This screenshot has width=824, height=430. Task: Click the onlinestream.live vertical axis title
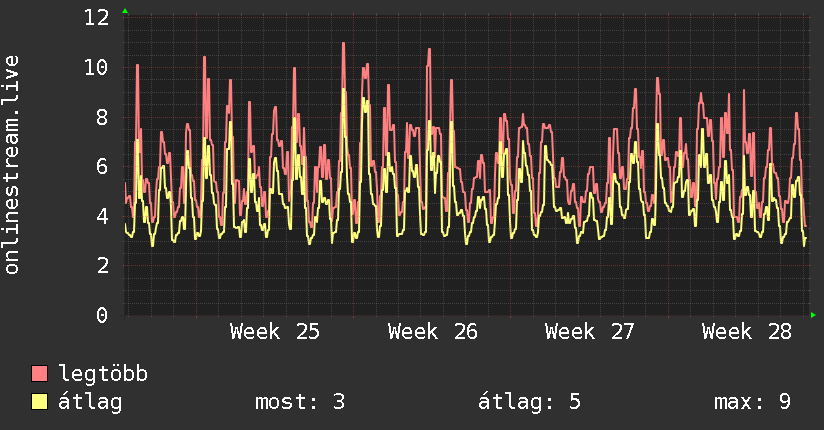tap(11, 165)
